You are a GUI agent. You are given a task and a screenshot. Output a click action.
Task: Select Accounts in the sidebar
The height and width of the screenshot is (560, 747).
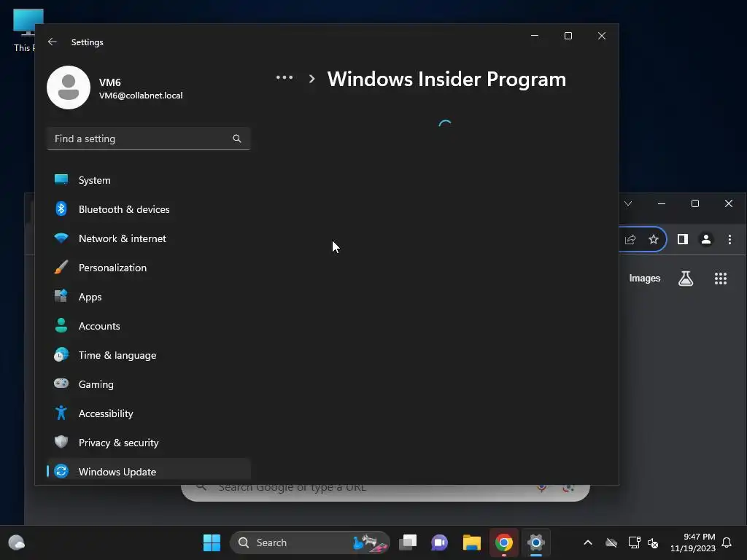[149, 326]
